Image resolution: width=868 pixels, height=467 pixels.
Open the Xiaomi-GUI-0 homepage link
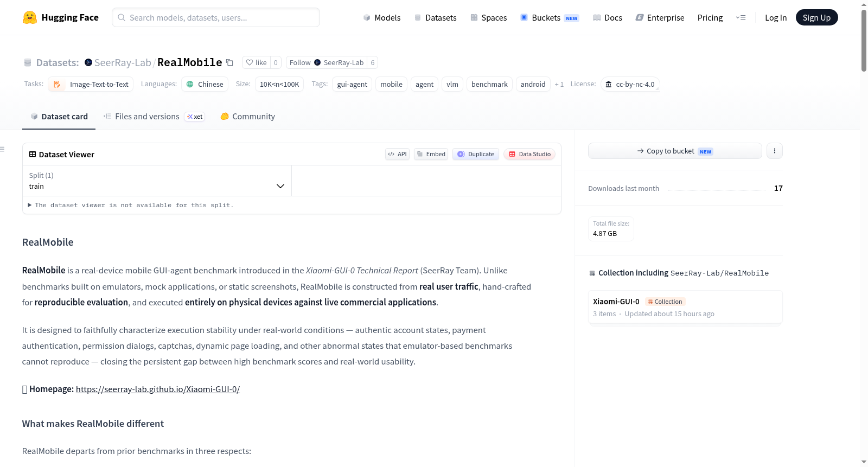[158, 389]
